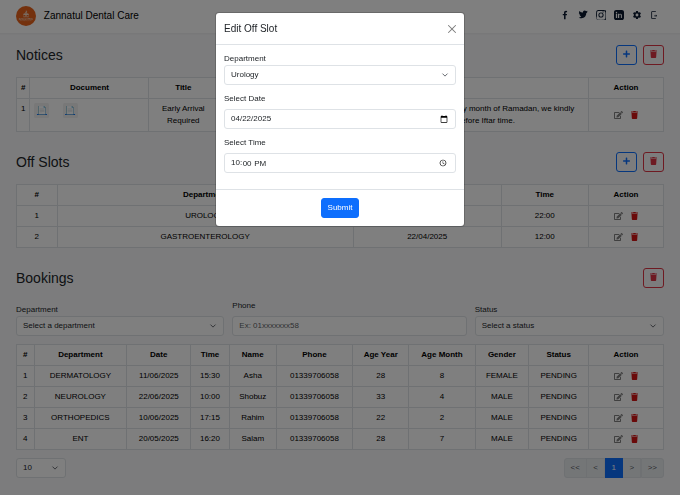Click the Select Date input field
The width and height of the screenshot is (680, 495).
(x=340, y=119)
